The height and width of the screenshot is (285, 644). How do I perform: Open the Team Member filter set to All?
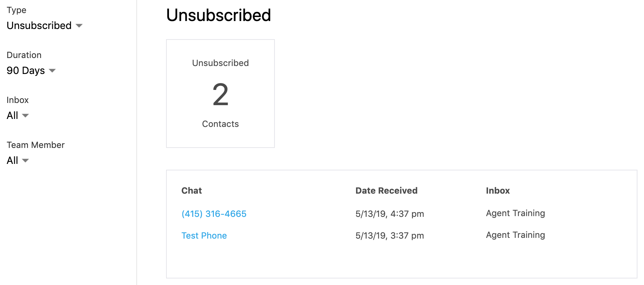[x=12, y=161]
